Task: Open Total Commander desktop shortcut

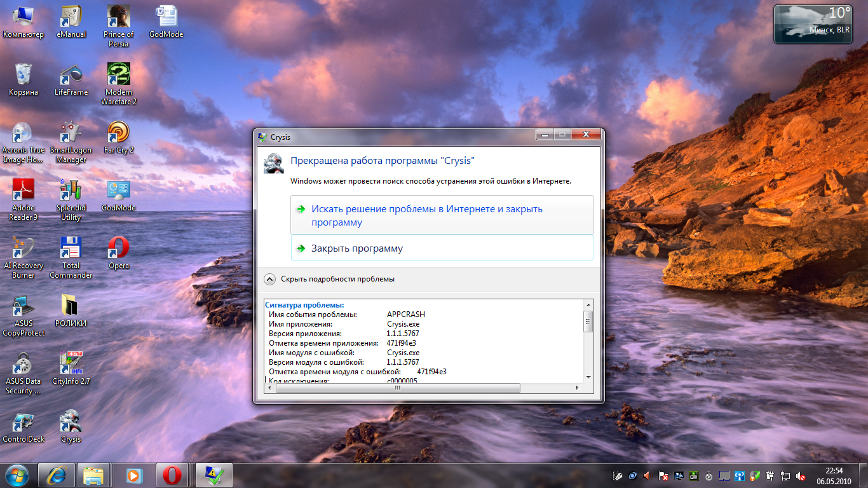Action: coord(71,258)
